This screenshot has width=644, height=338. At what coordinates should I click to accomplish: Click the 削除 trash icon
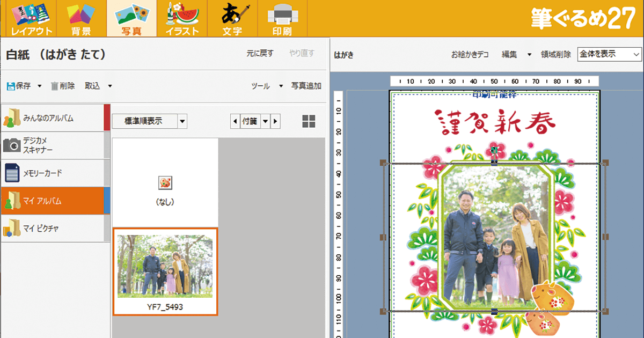pos(55,86)
